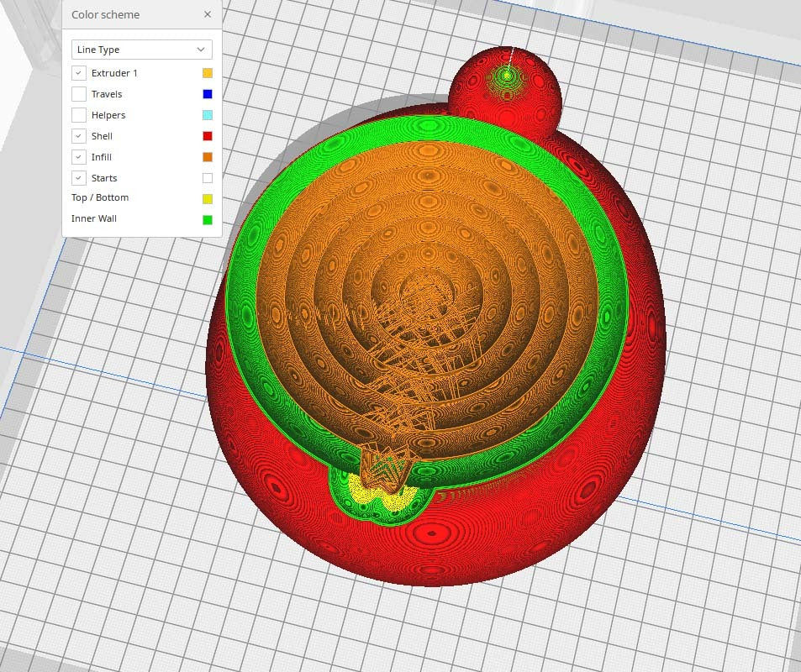The width and height of the screenshot is (801, 672).
Task: Close the Color scheme panel
Action: coord(208,14)
